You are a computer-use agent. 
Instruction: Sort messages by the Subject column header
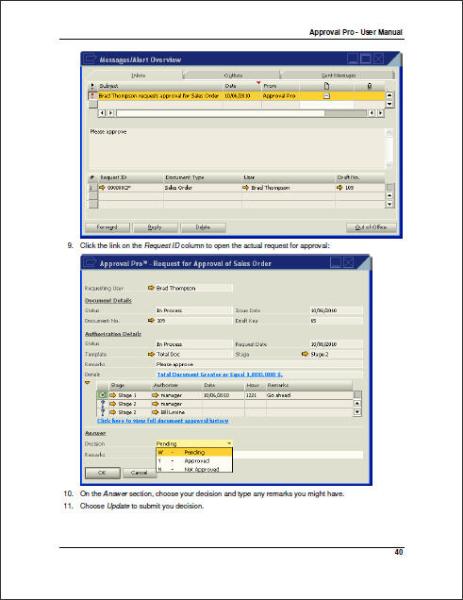pyautogui.click(x=160, y=86)
